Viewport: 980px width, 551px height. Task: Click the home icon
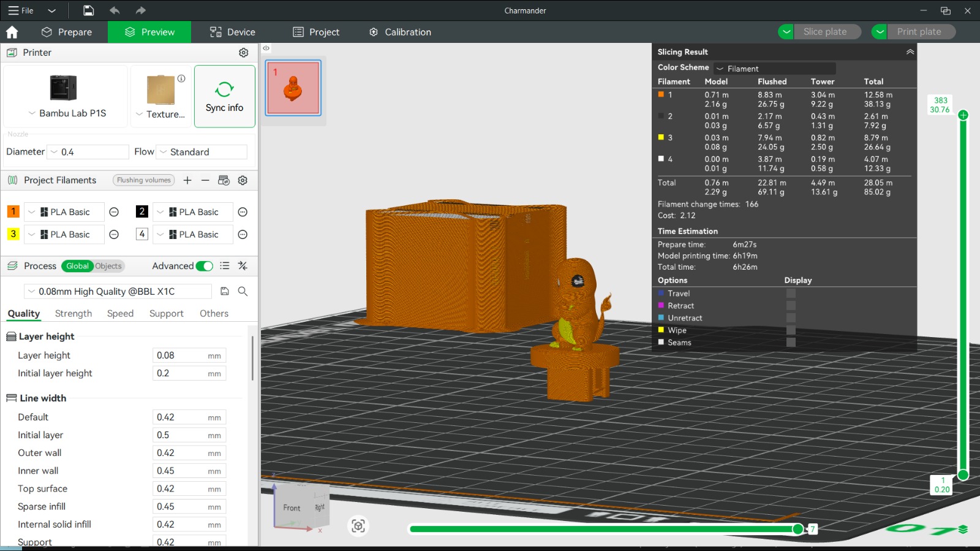[12, 32]
